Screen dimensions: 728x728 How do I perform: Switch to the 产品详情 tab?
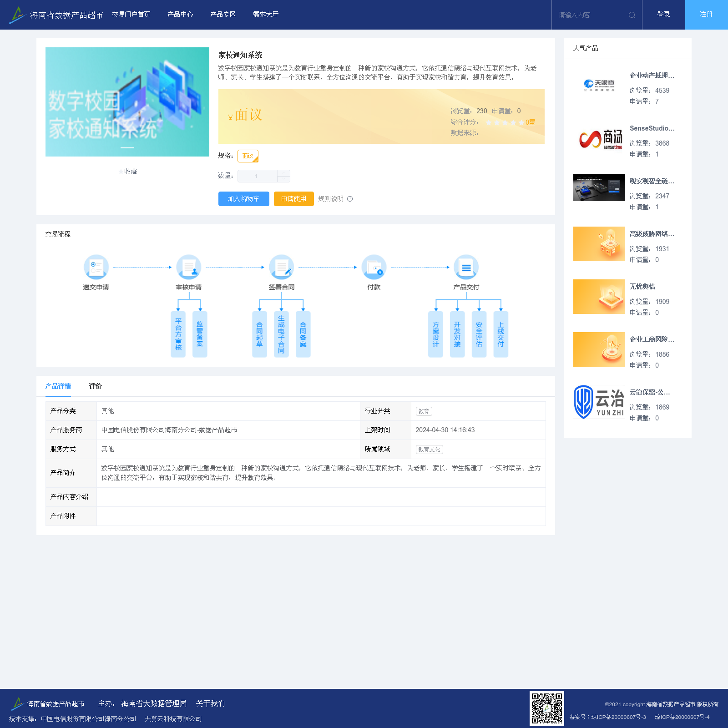pos(58,386)
